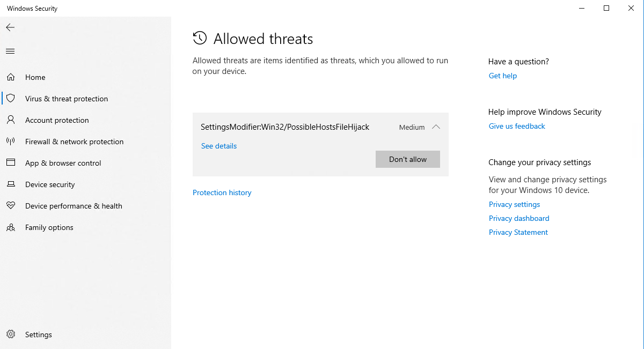Click the Virus & threat protection shield icon

11,99
